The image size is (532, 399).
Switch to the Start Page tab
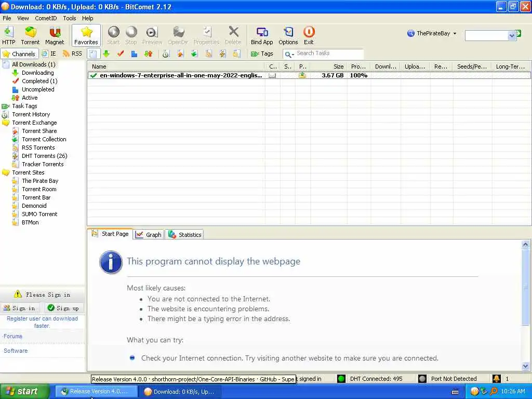(111, 234)
